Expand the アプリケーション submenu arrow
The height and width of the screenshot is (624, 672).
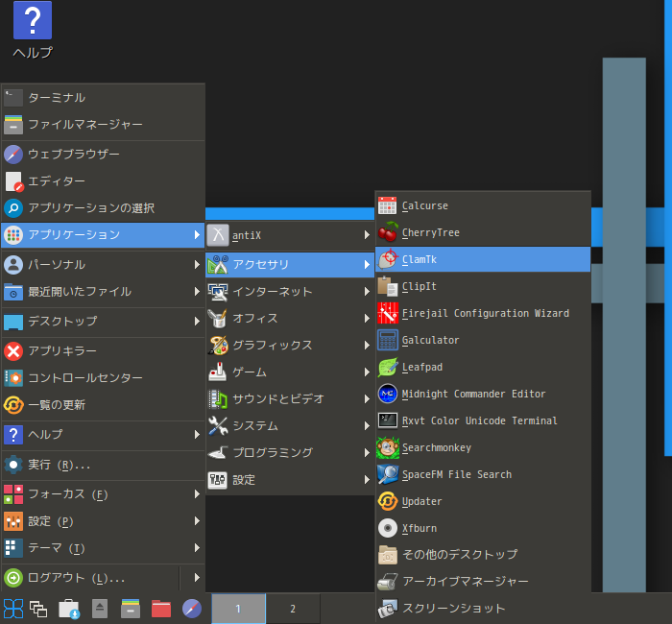pyautogui.click(x=197, y=235)
